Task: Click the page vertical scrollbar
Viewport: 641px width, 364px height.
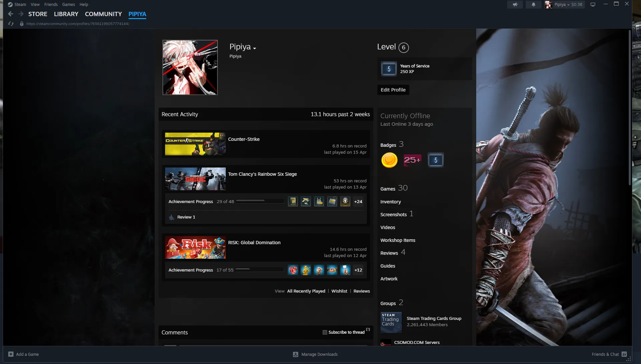Action: coord(630,108)
